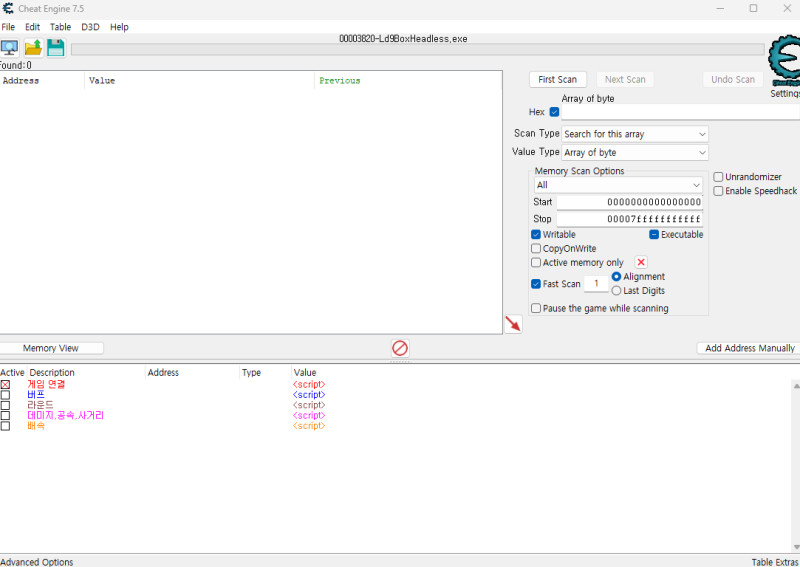
Task: Toggle the Hex checkbox
Action: (x=555, y=112)
